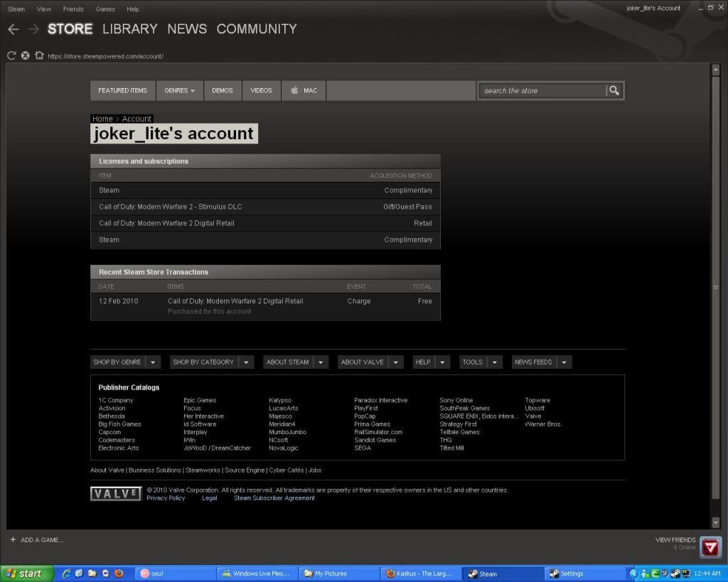Open the Help menu

coord(133,9)
